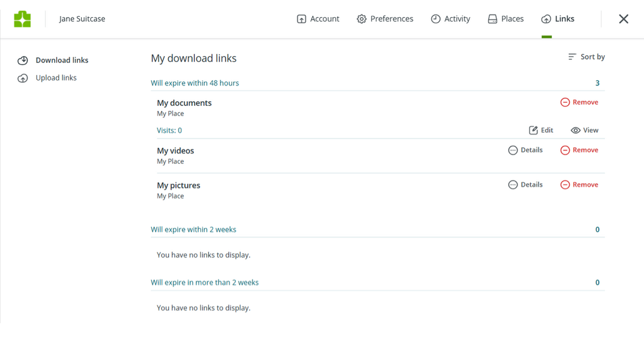Expand the Will expire in more than 2 weeks section
The height and width of the screenshot is (338, 644).
click(204, 282)
